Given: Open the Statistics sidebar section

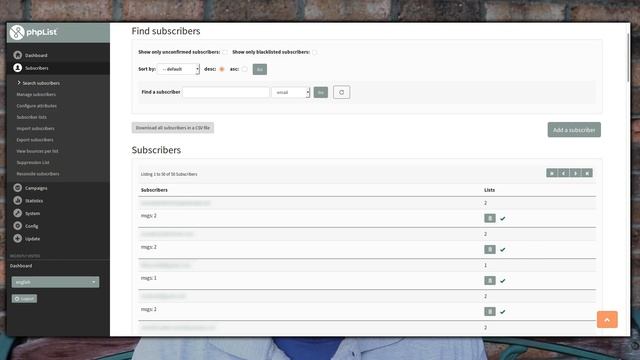Looking at the screenshot, I should (28, 200).
